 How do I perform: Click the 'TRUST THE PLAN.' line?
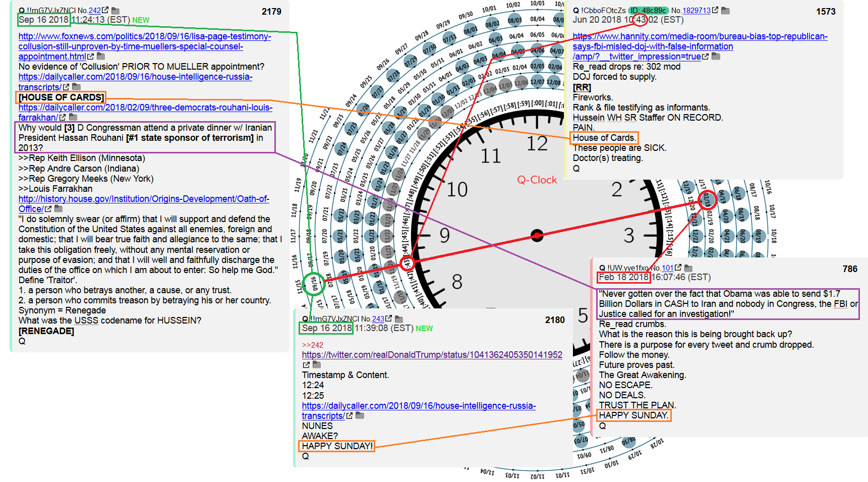[638, 405]
